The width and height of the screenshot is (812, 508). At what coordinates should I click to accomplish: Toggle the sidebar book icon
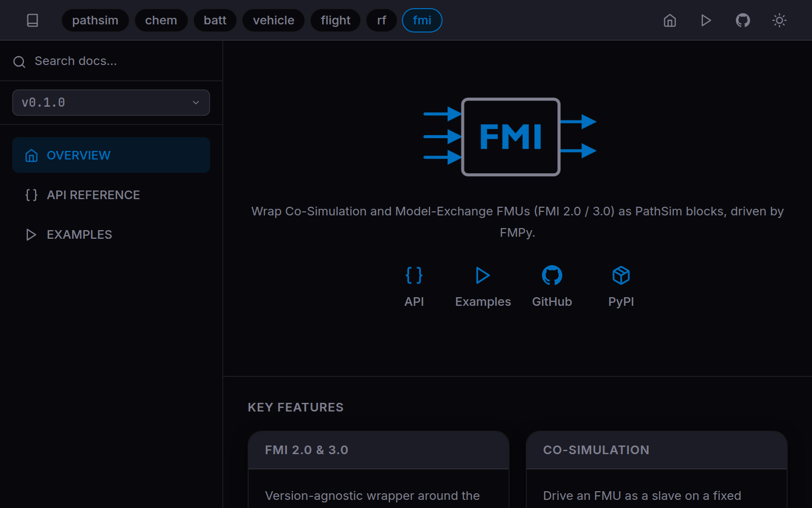tap(32, 20)
